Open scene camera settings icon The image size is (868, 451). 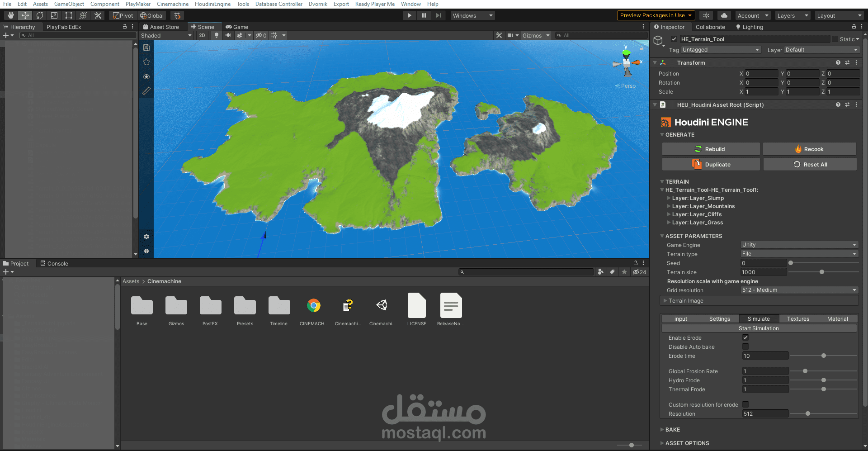pyautogui.click(x=510, y=35)
